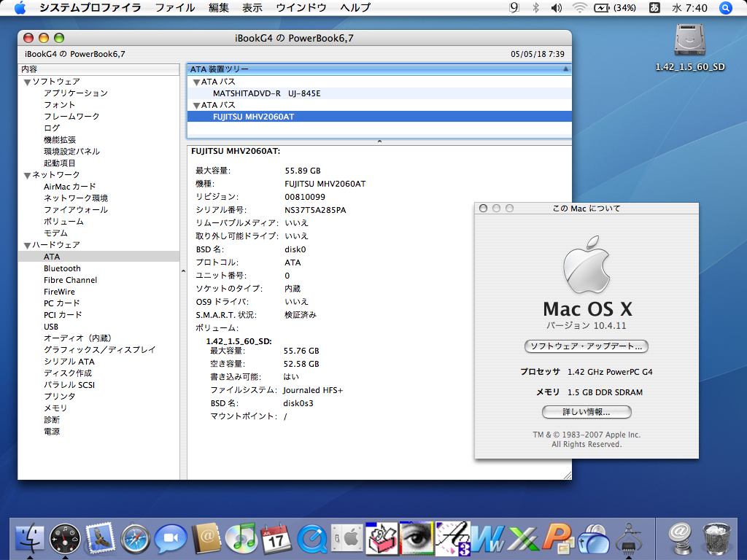747x560 pixels.
Task: Select FUJITSU MHV2060AT device row
Action: pos(379,117)
